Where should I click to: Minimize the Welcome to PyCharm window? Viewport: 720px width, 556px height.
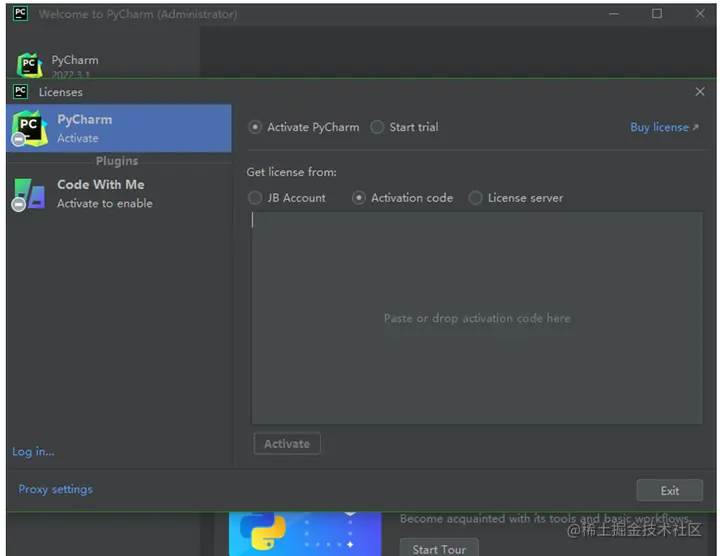pyautogui.click(x=614, y=14)
